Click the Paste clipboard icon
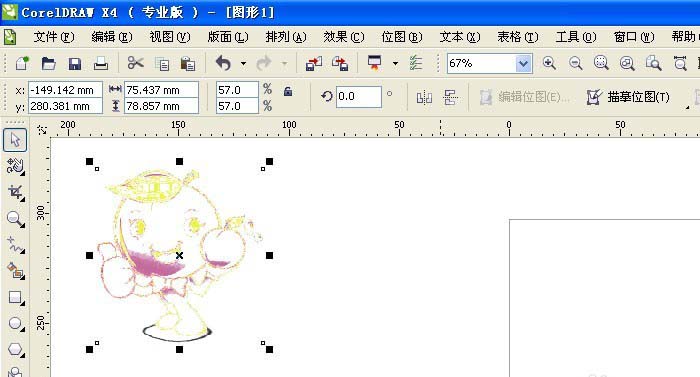Image resolution: width=700 pixels, height=377 pixels. pyautogui.click(x=188, y=64)
